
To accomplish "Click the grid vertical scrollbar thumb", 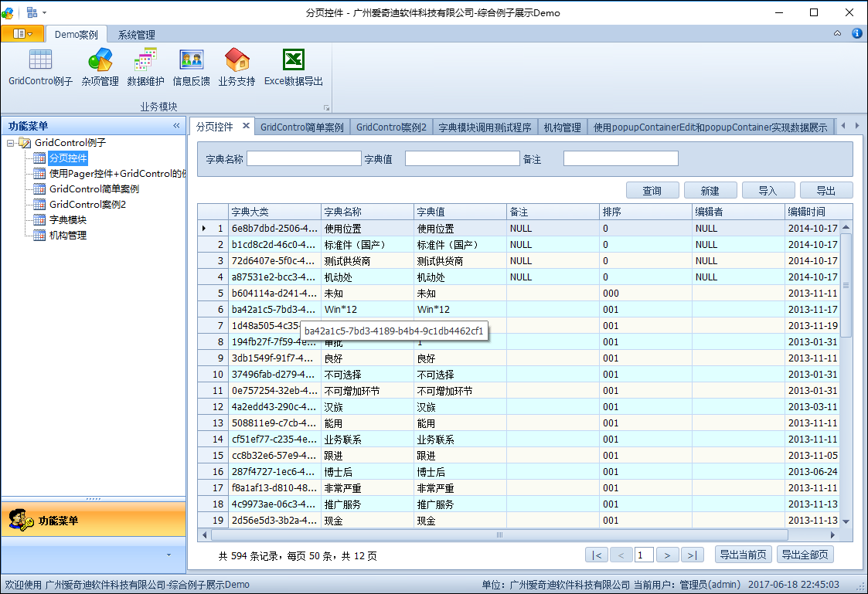I will [x=846, y=285].
